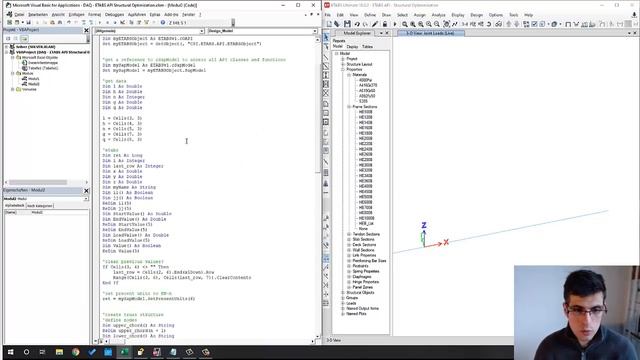Open the Modul2 properties object dropdown
The image size is (640, 360).
(86, 199)
